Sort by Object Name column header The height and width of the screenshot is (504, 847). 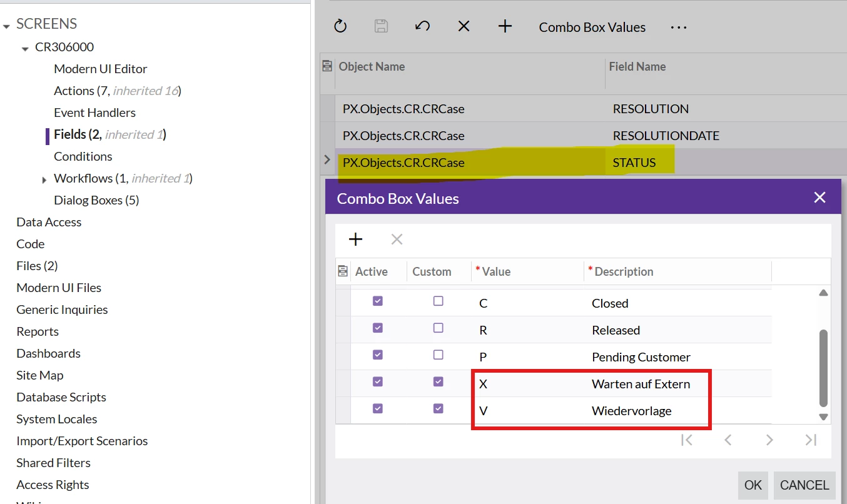coord(372,66)
